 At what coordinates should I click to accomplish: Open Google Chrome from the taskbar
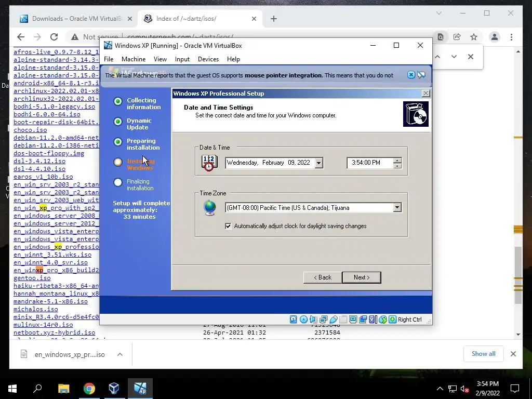coord(89,389)
